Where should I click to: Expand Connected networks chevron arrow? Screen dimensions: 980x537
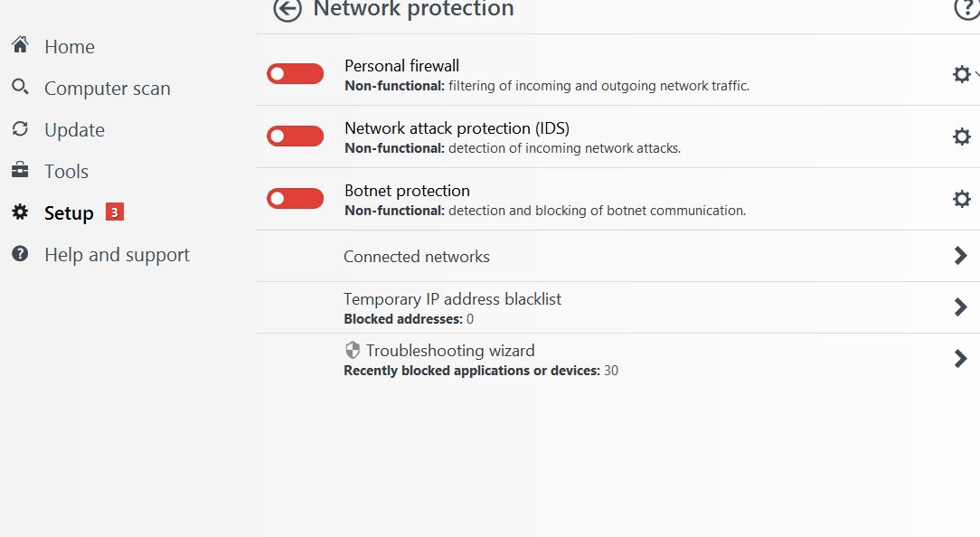(960, 256)
